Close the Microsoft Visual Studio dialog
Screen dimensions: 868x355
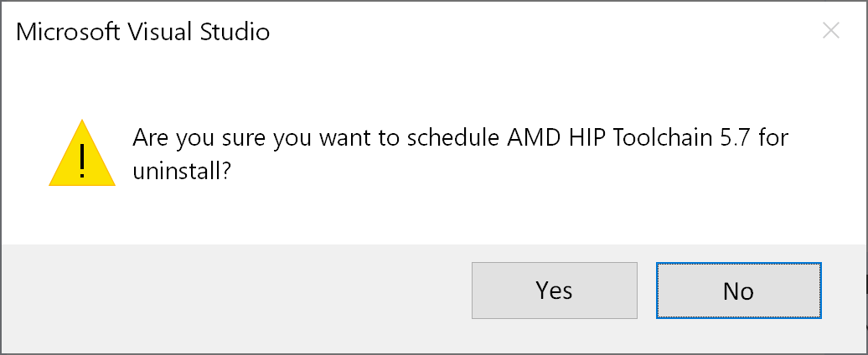tap(830, 32)
